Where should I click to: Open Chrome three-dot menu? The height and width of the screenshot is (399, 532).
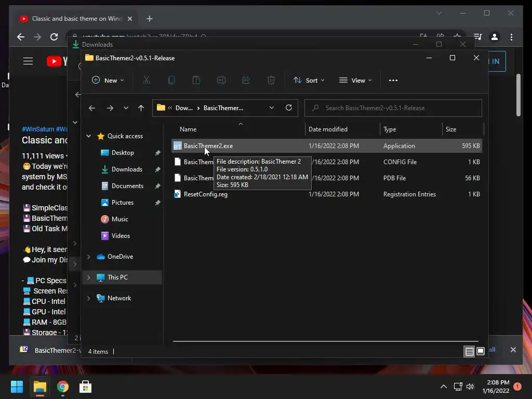(512, 37)
